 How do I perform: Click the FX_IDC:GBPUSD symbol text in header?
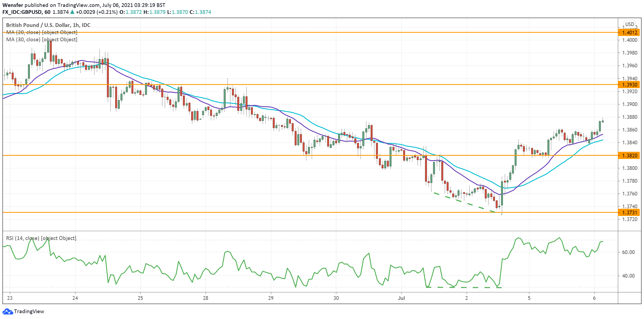(x=22, y=12)
